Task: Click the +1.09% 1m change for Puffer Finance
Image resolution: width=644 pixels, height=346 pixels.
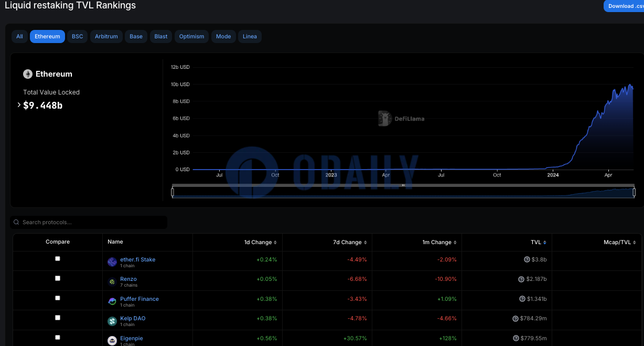Action: tap(447, 299)
